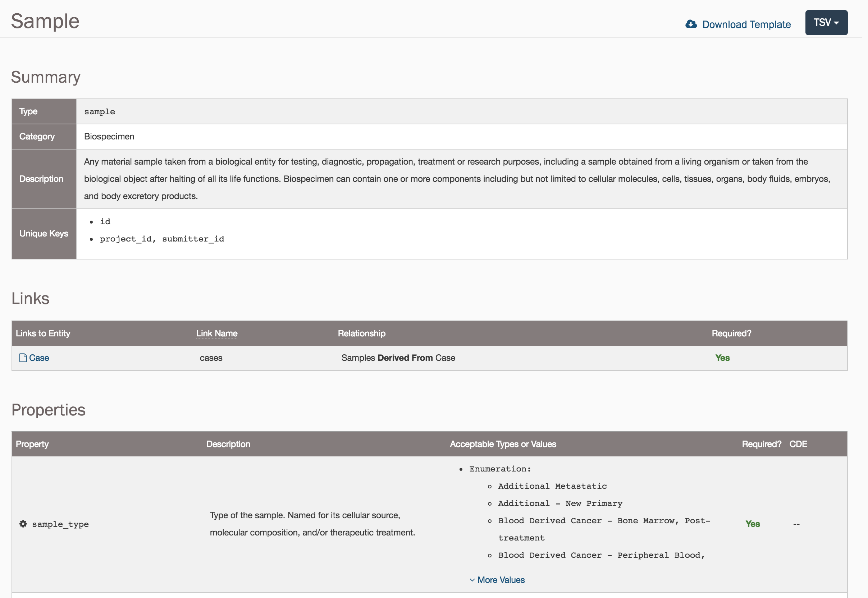Click the Required? header in Links table
Viewport: 868px width, 598px height.
tap(731, 333)
